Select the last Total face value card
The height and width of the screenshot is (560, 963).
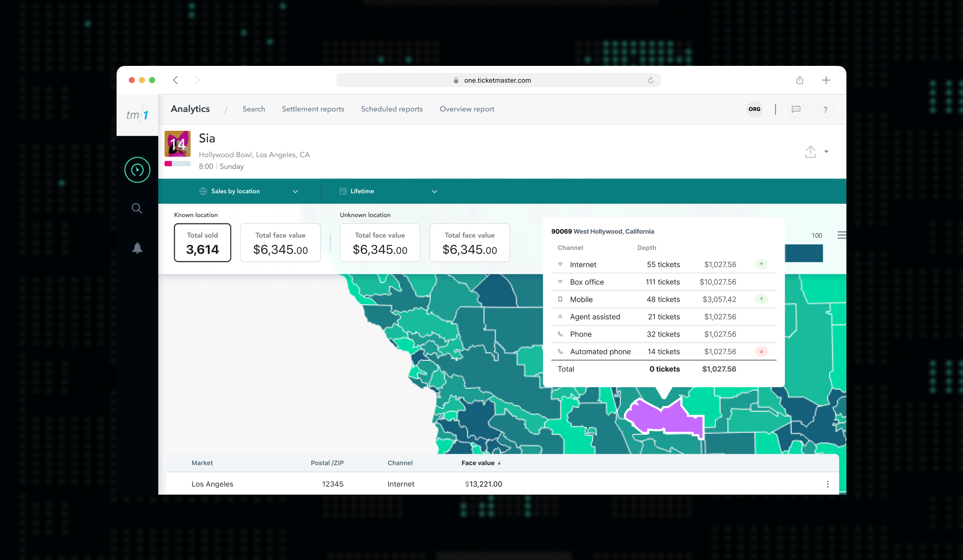469,243
